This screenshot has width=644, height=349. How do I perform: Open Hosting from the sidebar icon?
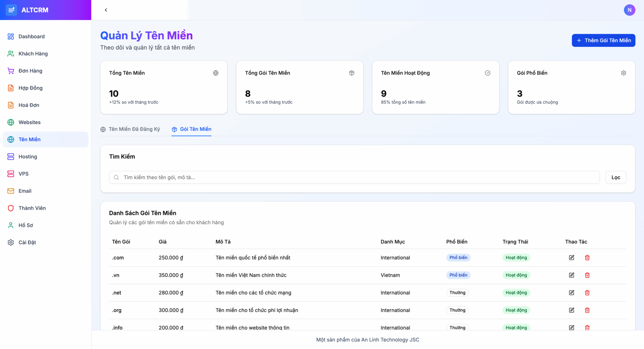click(11, 157)
